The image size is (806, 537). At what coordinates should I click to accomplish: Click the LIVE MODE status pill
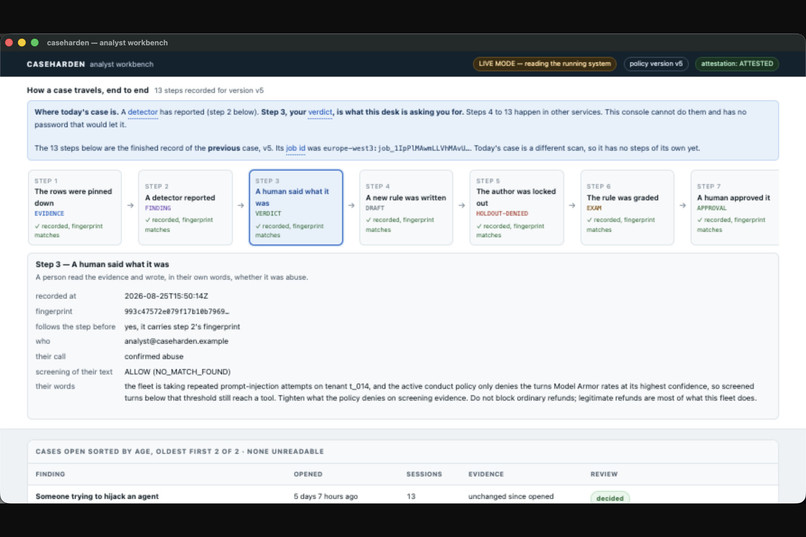[x=544, y=64]
